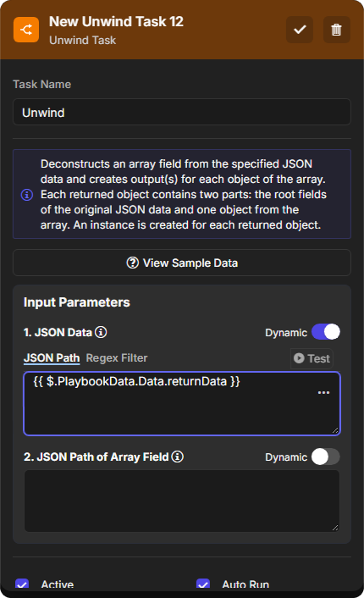Click the 'Task Name' label
This screenshot has height=598, width=364.
(42, 85)
